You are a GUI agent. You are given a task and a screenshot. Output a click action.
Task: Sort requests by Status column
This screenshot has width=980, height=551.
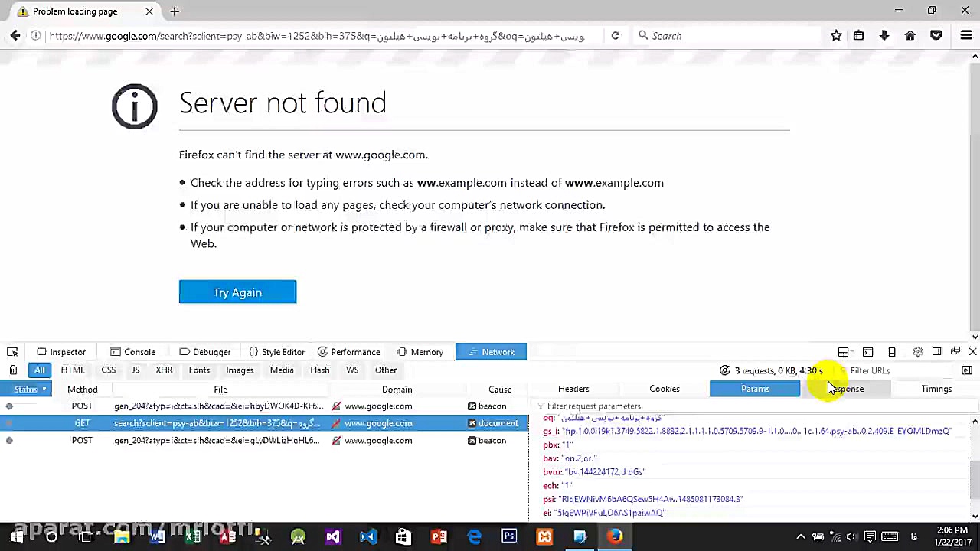tap(26, 390)
